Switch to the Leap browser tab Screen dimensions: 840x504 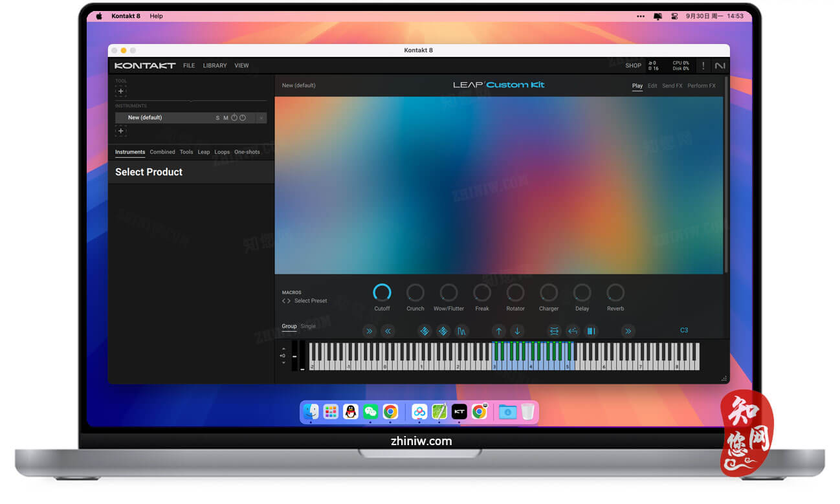(x=204, y=152)
